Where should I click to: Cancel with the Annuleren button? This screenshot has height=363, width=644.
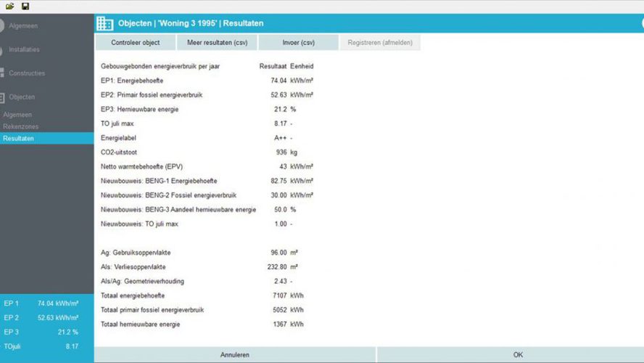235,355
